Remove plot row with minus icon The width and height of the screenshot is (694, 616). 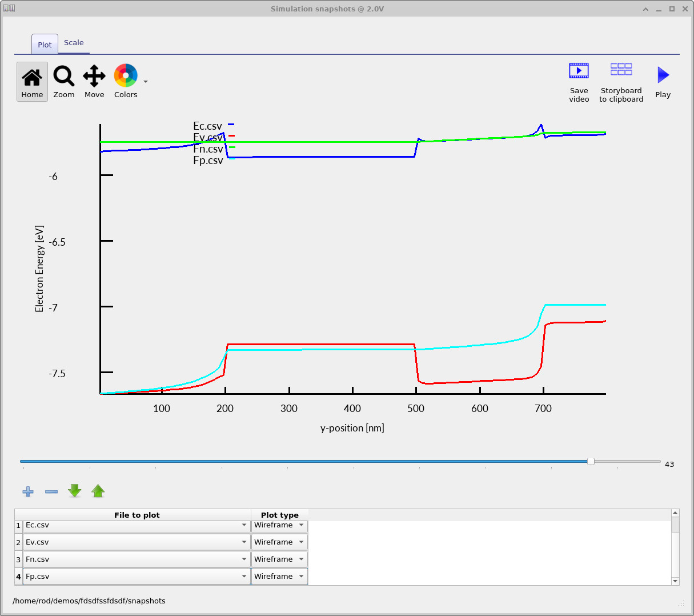pos(51,491)
